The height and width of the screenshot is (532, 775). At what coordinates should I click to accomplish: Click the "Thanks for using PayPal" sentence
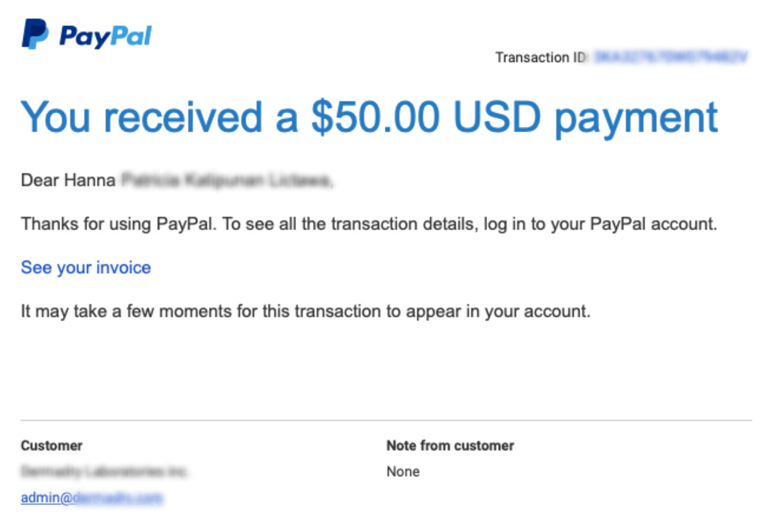(118, 224)
